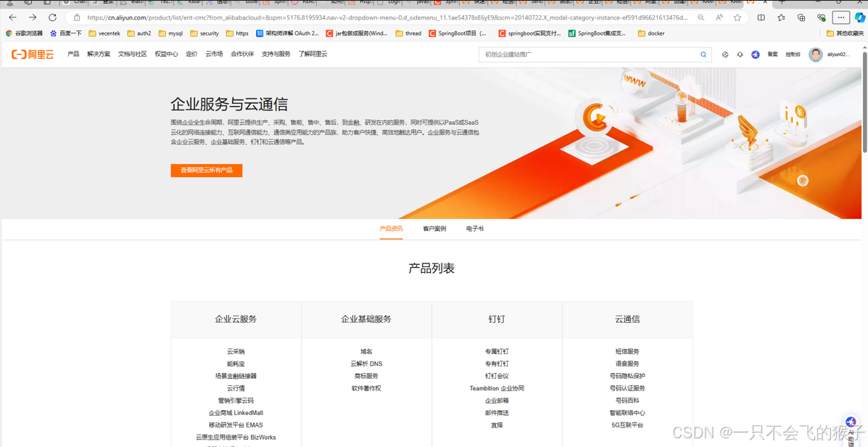Open the 语音服务 product link
Image resolution: width=868 pixels, height=447 pixels.
coord(627,364)
